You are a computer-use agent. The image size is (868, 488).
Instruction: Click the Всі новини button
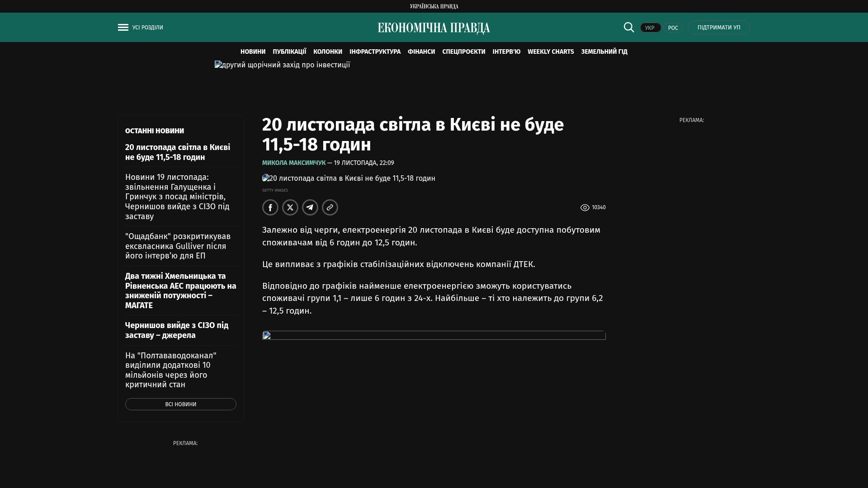[181, 404]
